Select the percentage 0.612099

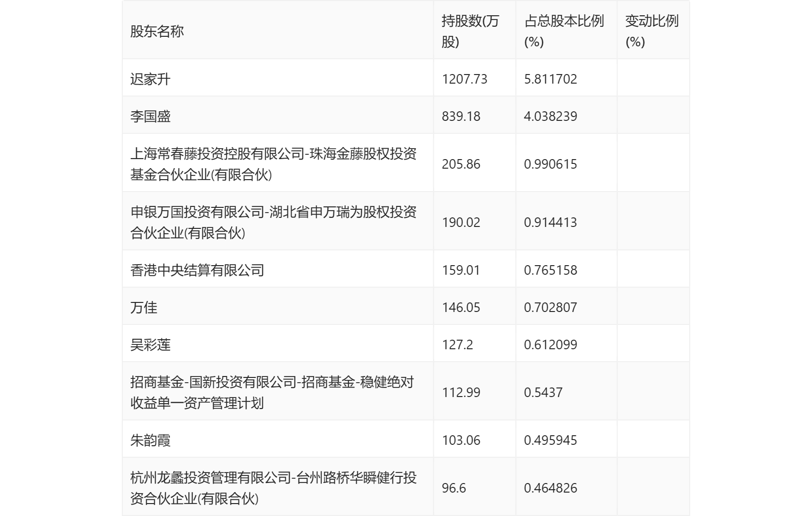click(x=551, y=344)
